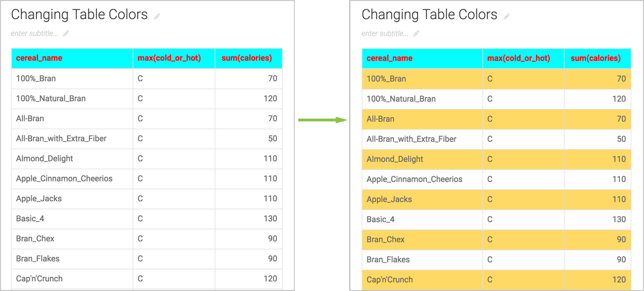Click 'enter subtitle...' field above the yellow-striped table
This screenshot has width=644, height=291.
384,34
